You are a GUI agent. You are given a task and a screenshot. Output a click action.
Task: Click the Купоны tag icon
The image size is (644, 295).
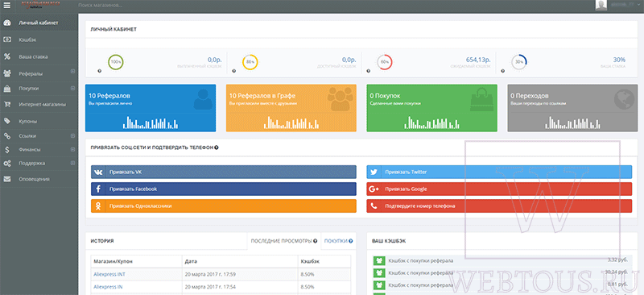click(x=7, y=122)
